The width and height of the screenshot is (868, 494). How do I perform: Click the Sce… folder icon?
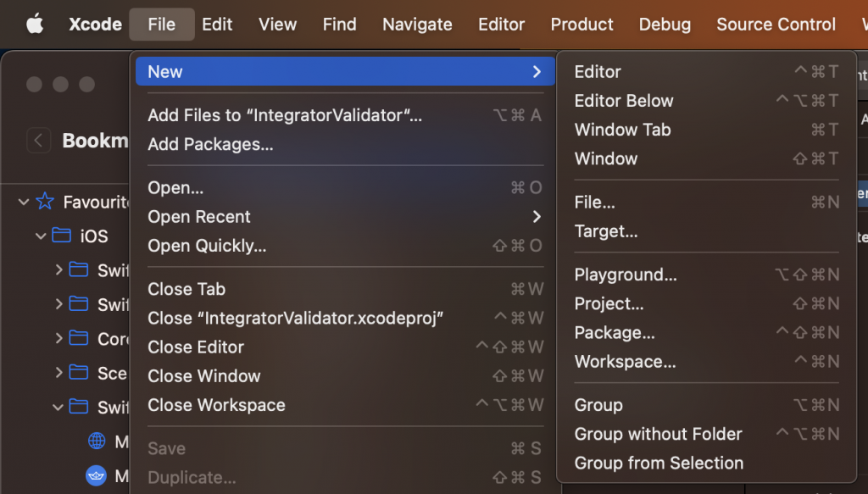point(79,372)
